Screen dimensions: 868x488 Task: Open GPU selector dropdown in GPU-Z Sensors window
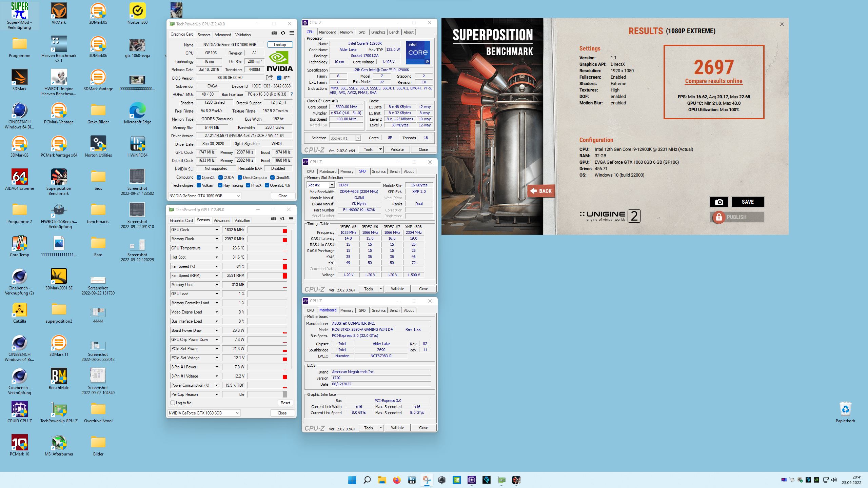204,413
